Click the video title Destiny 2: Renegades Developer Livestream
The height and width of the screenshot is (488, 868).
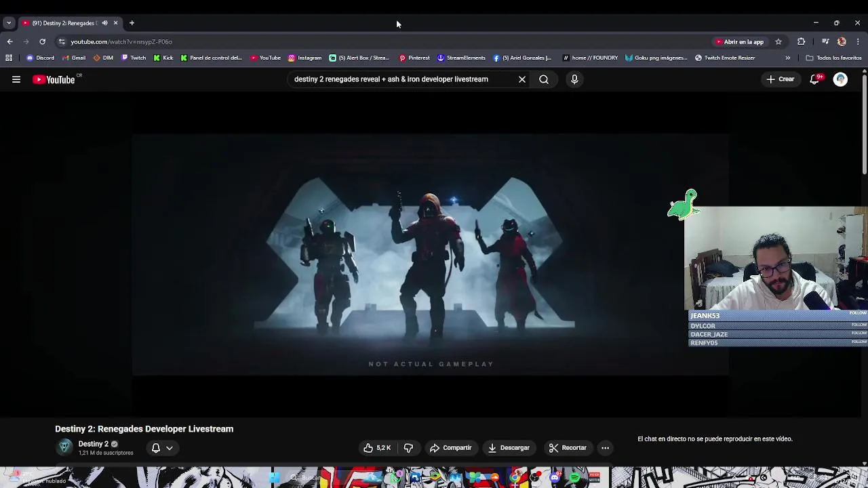[x=144, y=428]
